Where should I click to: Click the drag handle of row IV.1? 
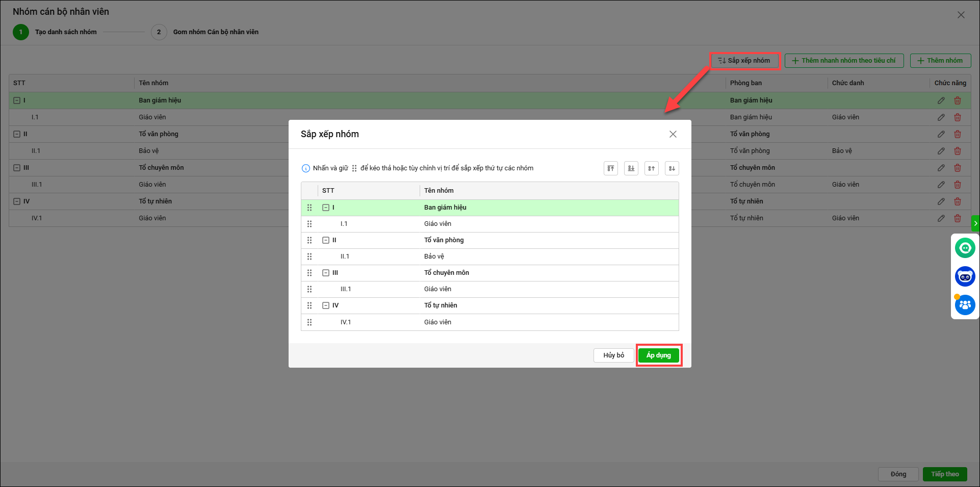tap(310, 322)
